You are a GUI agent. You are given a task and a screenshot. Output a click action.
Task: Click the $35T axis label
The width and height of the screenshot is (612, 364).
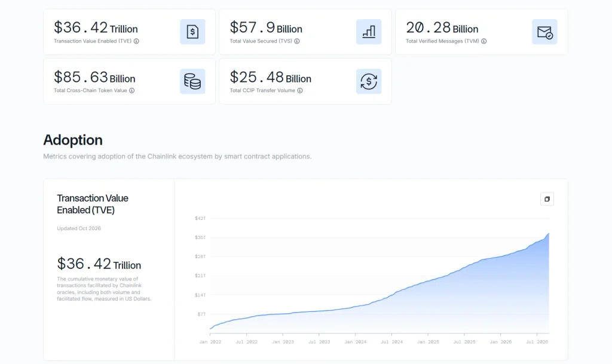point(200,237)
